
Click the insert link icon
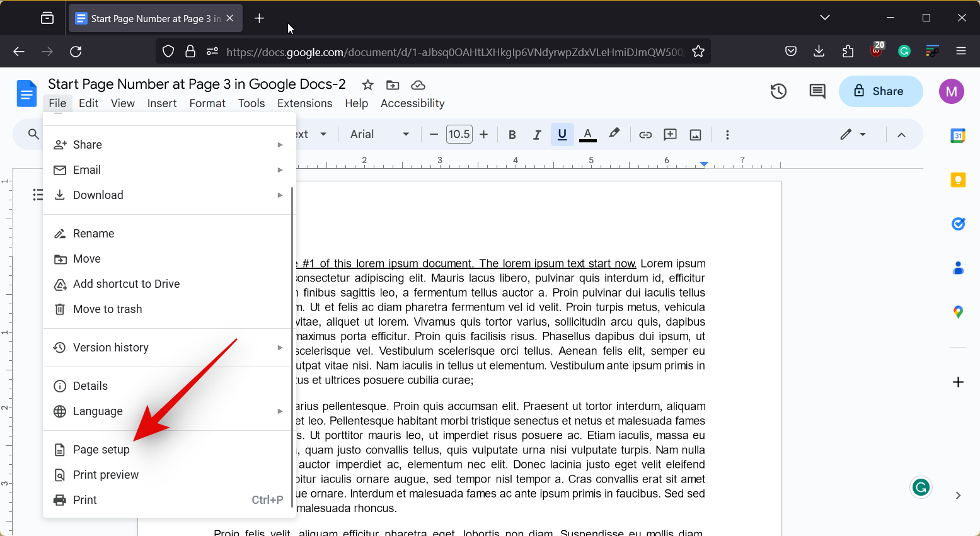pyautogui.click(x=645, y=135)
